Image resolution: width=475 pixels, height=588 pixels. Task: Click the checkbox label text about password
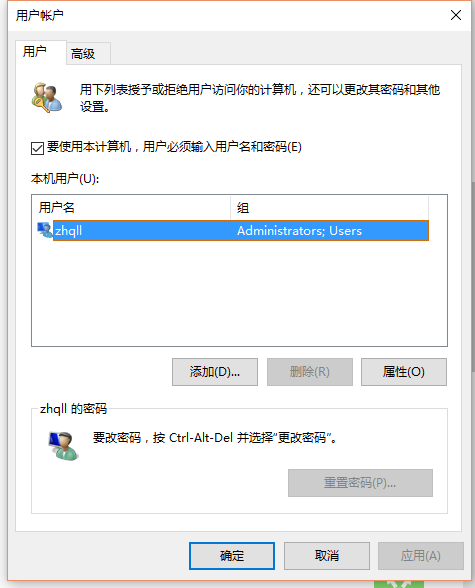tap(174, 147)
